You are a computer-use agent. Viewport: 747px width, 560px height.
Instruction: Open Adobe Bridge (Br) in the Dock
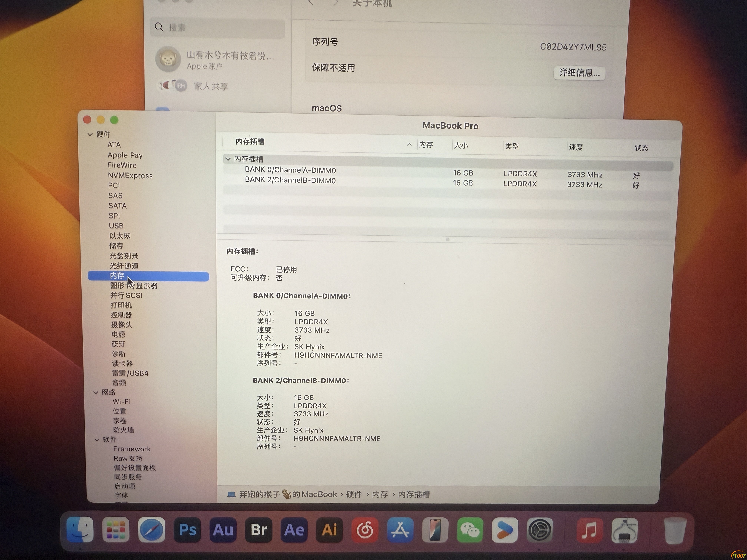(x=259, y=530)
